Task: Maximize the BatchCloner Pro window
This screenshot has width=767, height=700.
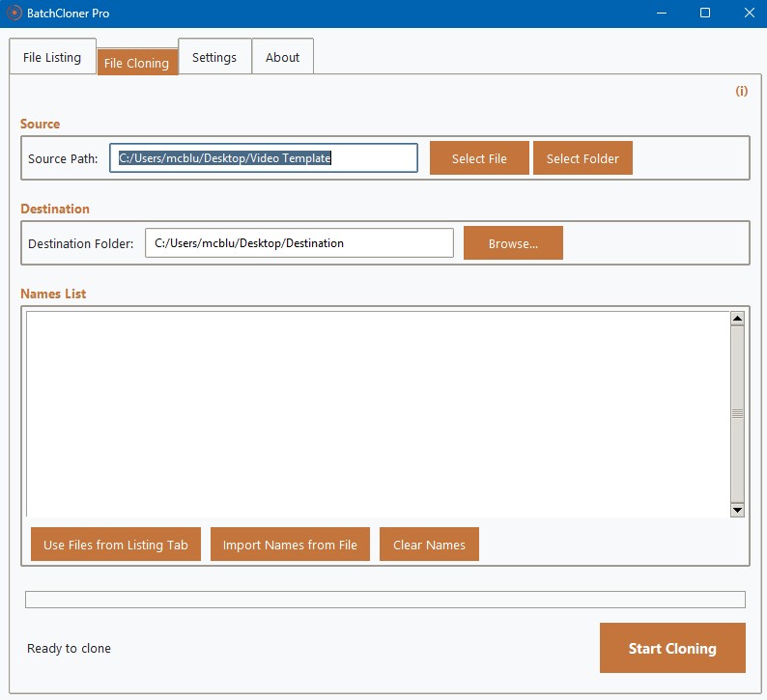Action: (x=705, y=14)
